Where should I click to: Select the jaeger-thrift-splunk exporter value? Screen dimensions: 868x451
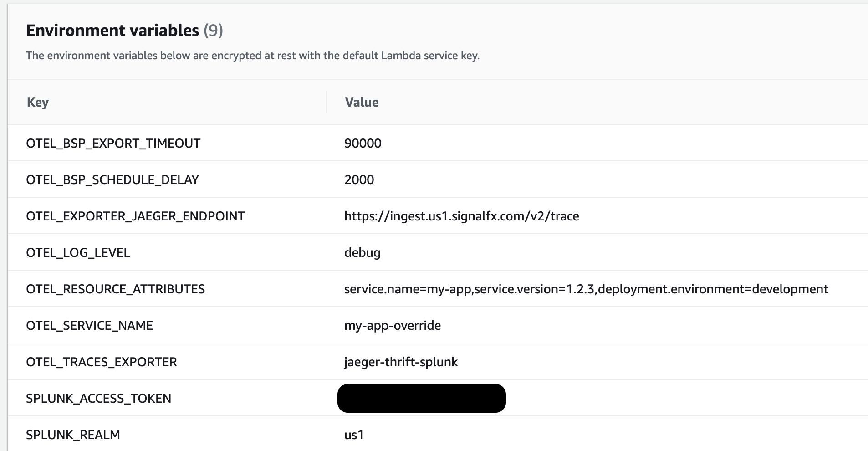pyautogui.click(x=401, y=362)
